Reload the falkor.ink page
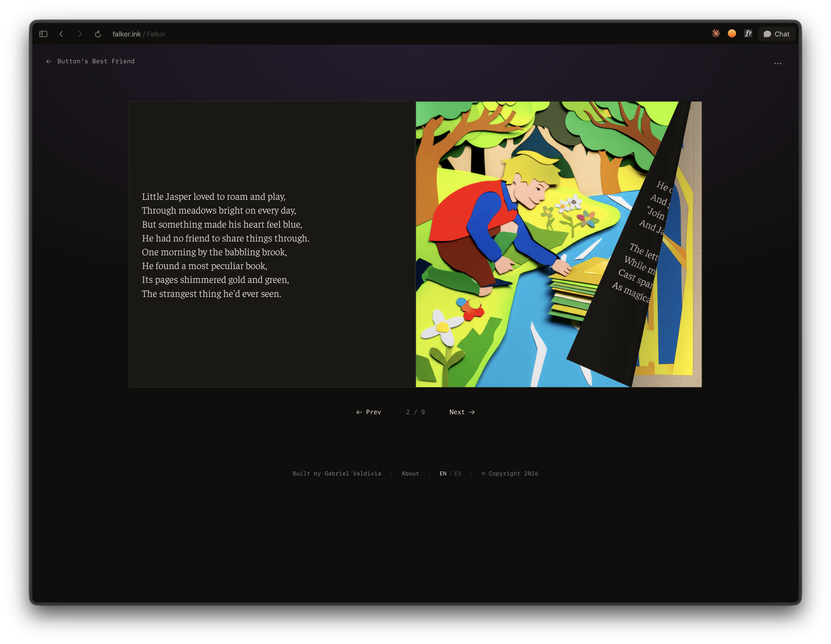Viewport: 831px width, 644px height. click(x=98, y=34)
